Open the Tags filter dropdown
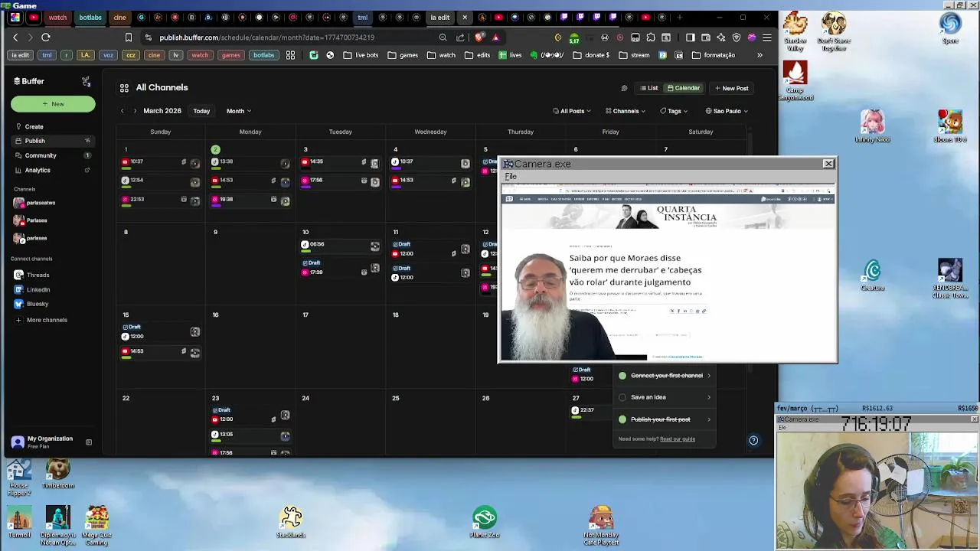The width and height of the screenshot is (980, 551). (674, 111)
